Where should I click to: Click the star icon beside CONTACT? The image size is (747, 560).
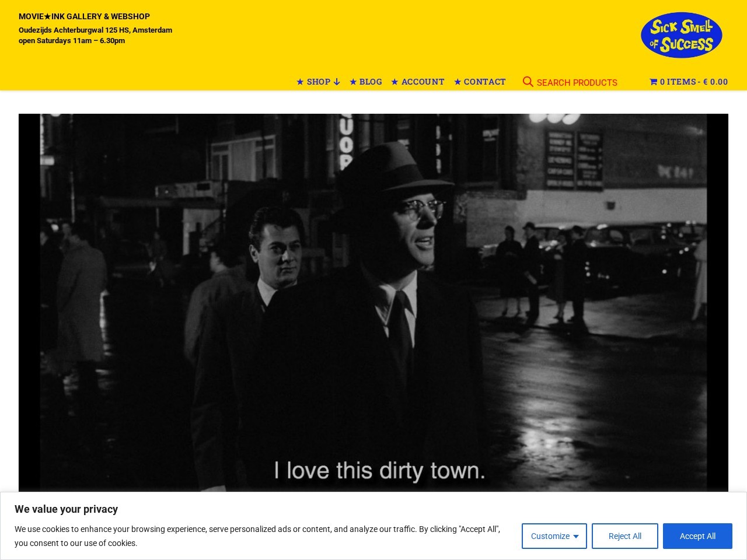click(458, 82)
